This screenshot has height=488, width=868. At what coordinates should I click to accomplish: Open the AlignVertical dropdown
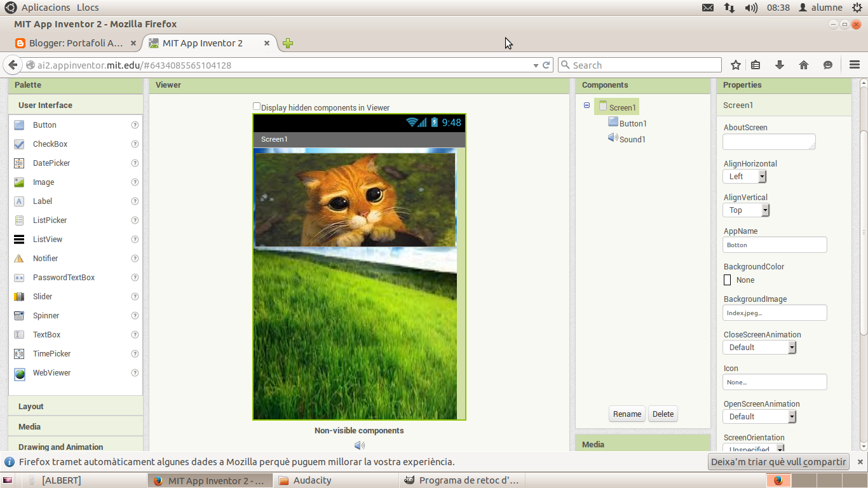(x=747, y=210)
